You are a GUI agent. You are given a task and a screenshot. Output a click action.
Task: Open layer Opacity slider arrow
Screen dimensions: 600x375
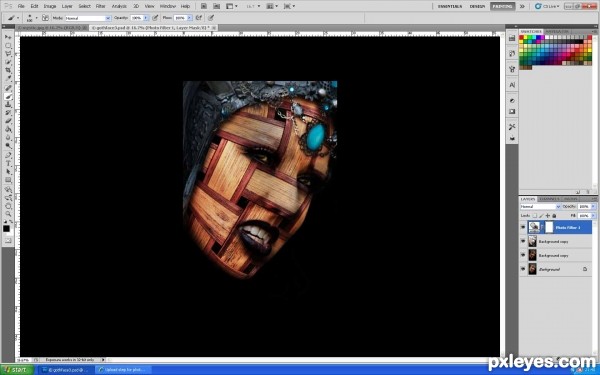pyautogui.click(x=593, y=207)
